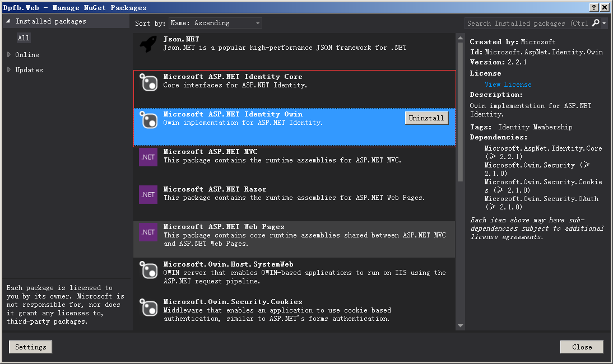Click the Version: 2.2.1 text

498,62
